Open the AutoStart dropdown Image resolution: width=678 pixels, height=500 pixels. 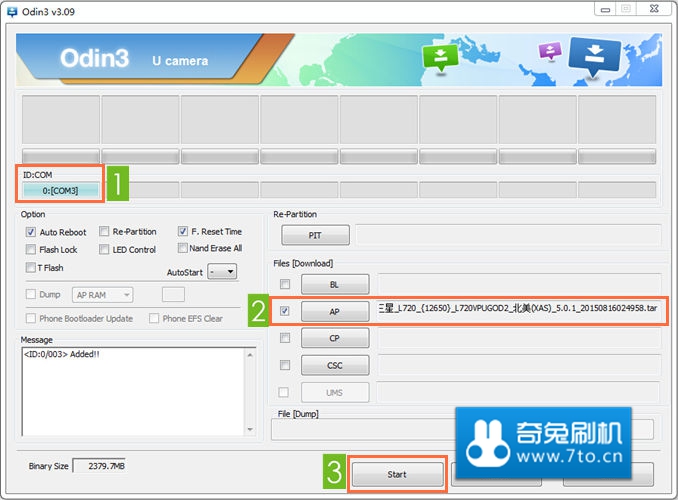tap(222, 272)
